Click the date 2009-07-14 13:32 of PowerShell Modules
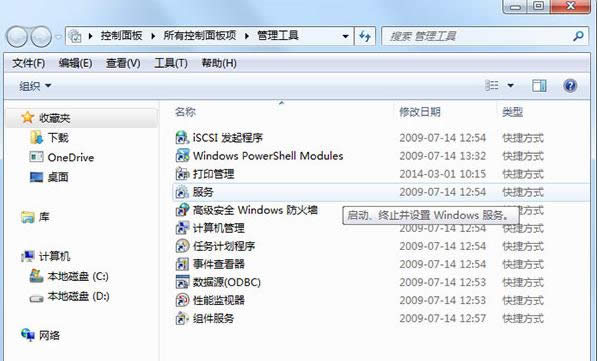 coord(442,156)
